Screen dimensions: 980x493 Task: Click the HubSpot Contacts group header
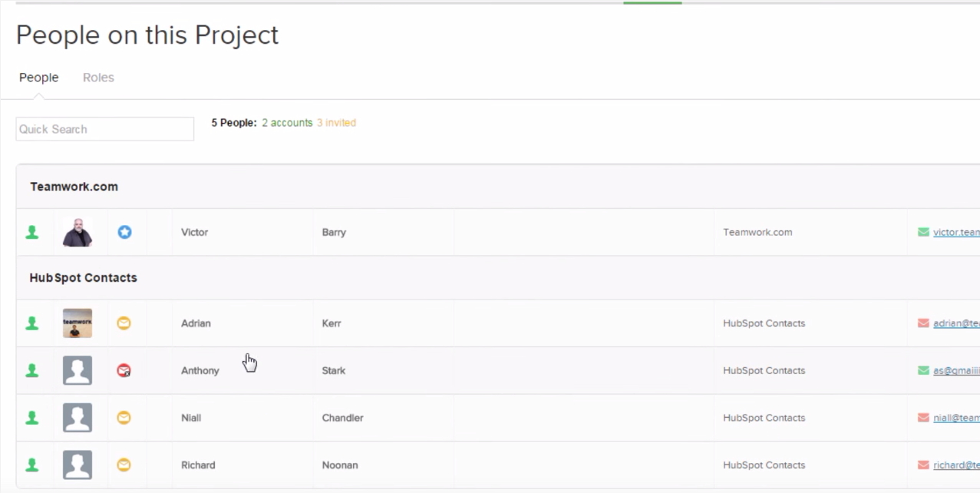point(498,278)
